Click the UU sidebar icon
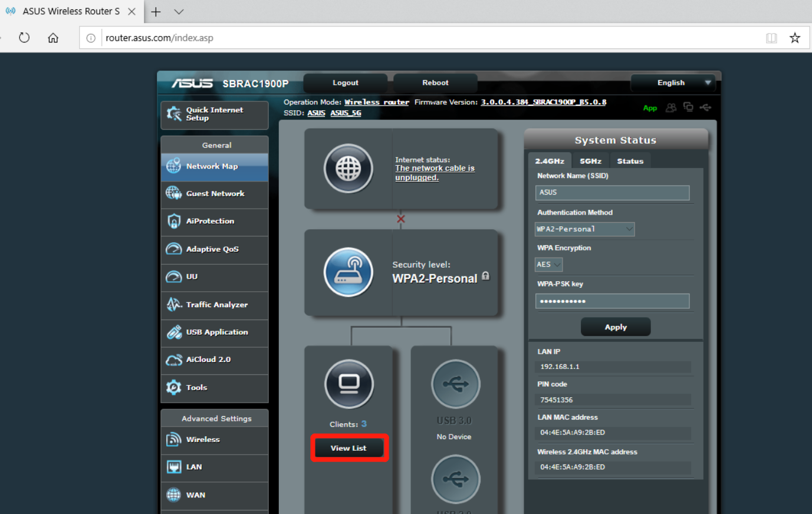This screenshot has height=514, width=812. point(173,276)
